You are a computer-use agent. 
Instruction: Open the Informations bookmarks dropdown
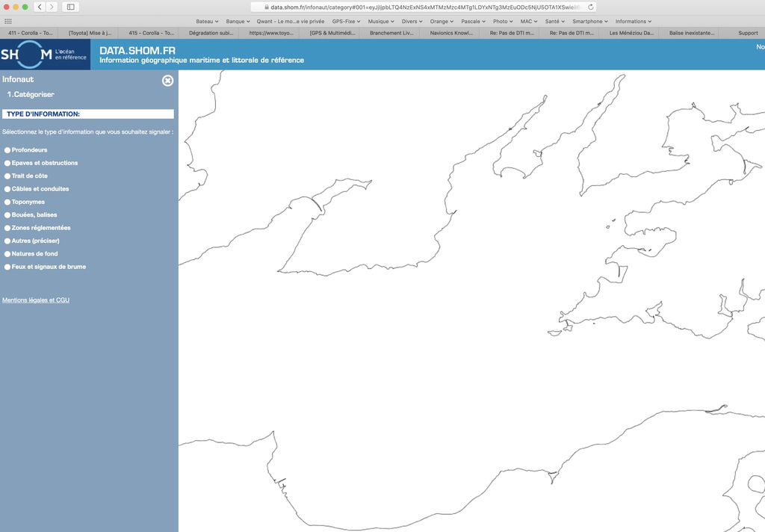coord(634,22)
